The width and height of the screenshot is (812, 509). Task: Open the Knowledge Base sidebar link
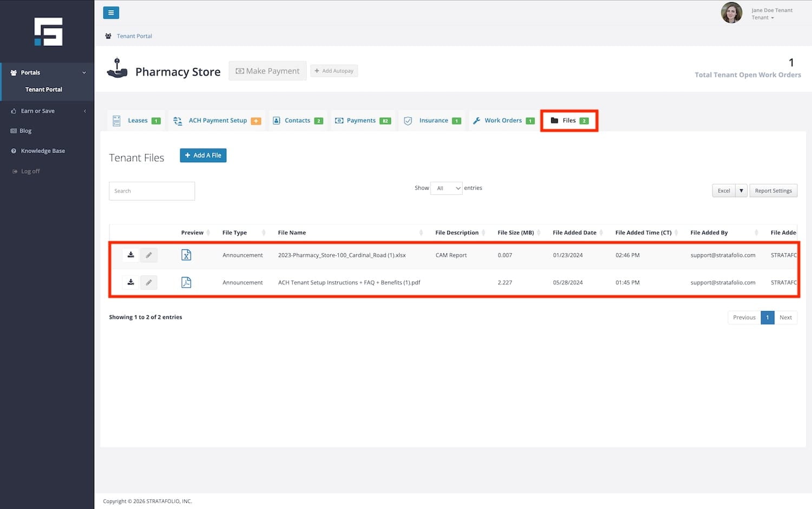[43, 151]
